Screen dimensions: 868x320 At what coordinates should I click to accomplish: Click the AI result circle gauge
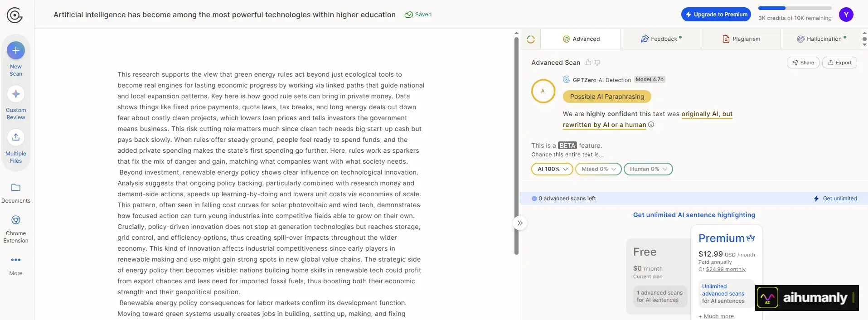(543, 91)
